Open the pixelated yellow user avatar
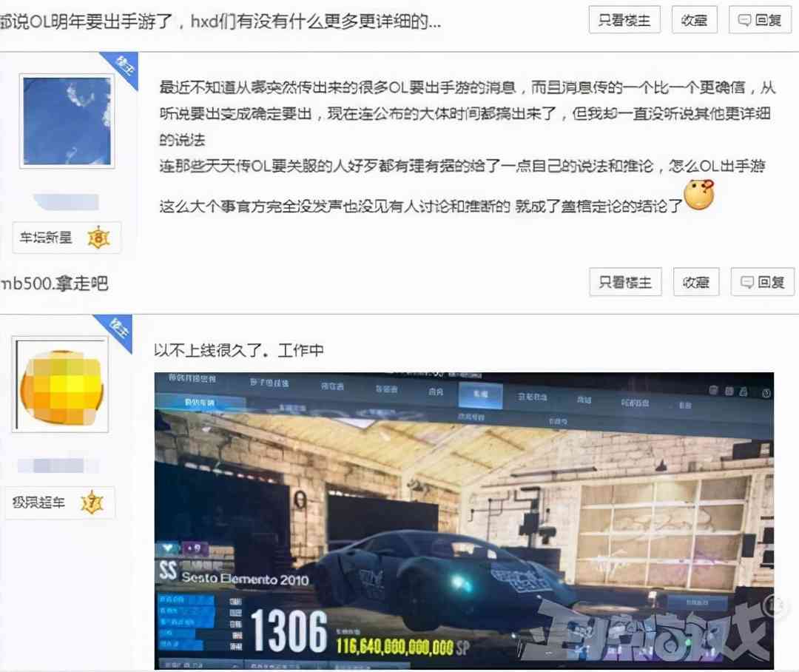 (x=60, y=384)
